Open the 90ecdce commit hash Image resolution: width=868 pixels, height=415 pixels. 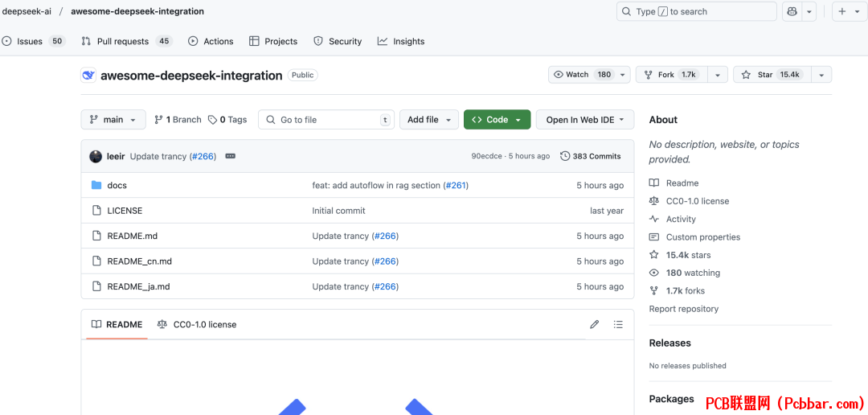point(486,156)
